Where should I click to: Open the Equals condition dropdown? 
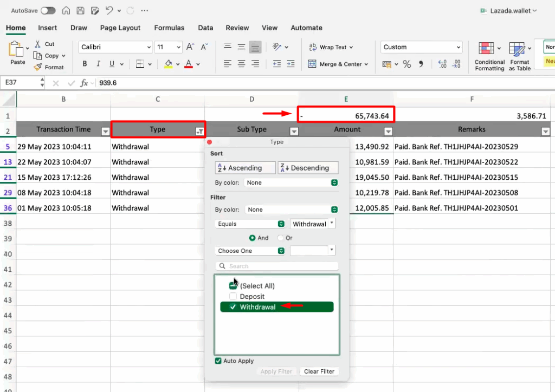point(250,224)
